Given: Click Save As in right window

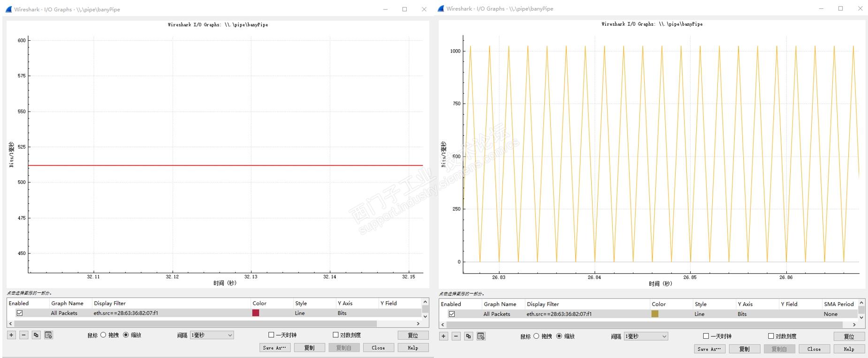Looking at the screenshot, I should tap(709, 349).
